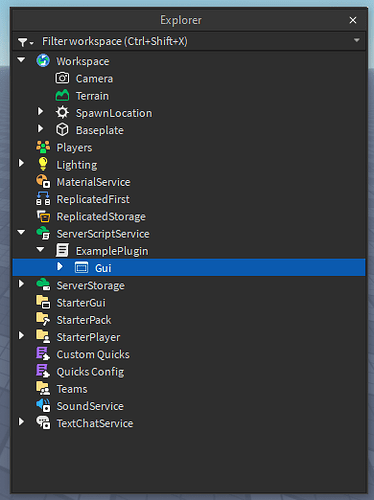
Task: Click the SoundService speaker icon
Action: [43, 406]
